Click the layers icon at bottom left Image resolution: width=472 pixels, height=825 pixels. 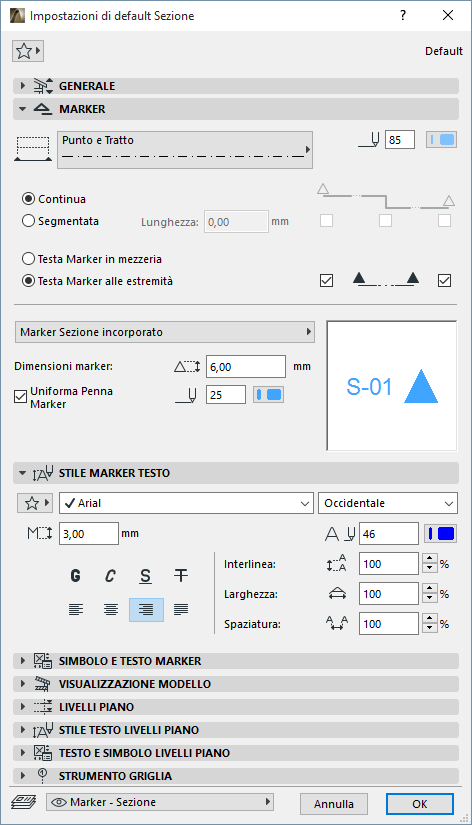coord(24,802)
